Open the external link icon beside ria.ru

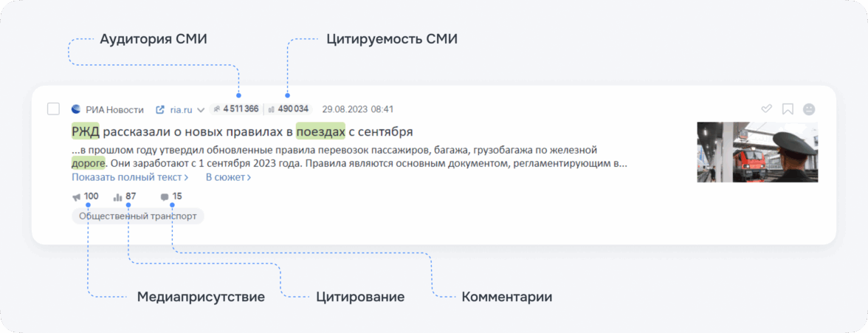pyautogui.click(x=160, y=110)
